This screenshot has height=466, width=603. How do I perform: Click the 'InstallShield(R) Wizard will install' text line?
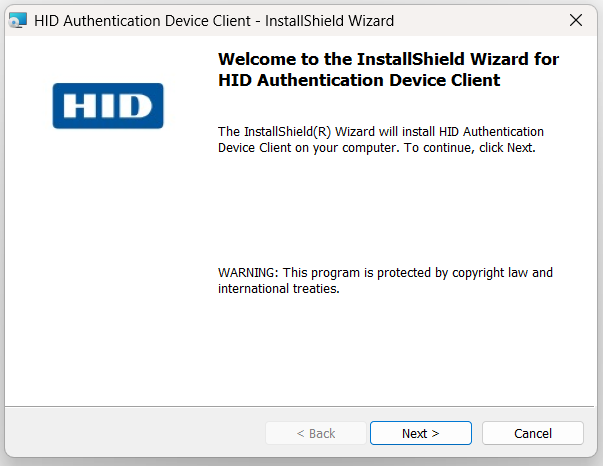click(x=380, y=131)
